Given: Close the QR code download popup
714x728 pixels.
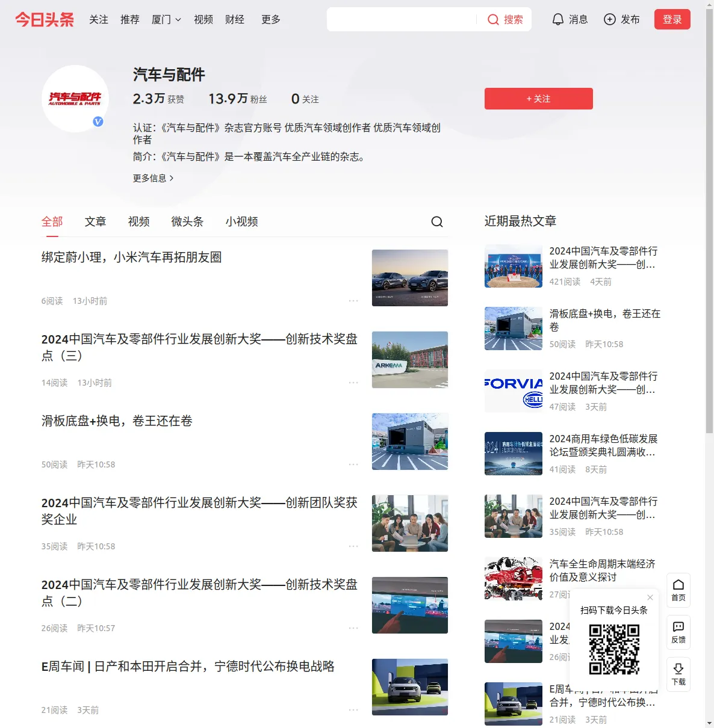Looking at the screenshot, I should [x=650, y=597].
